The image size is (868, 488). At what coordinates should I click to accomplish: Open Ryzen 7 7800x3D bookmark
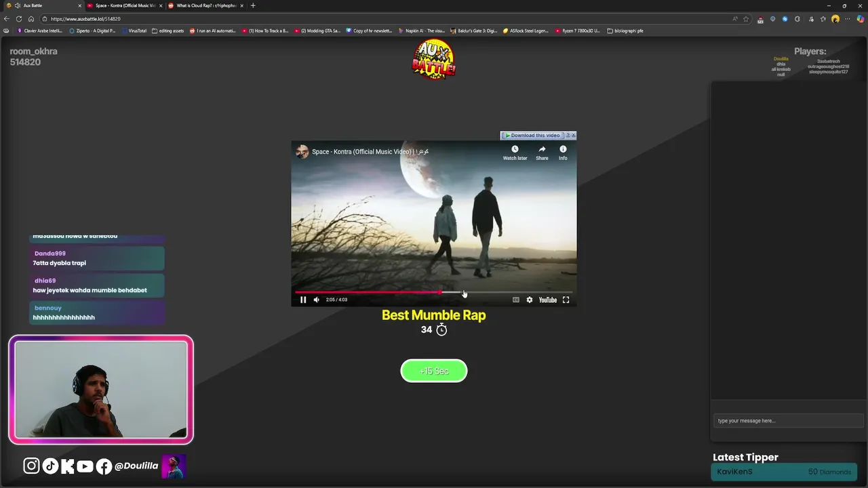[578, 30]
